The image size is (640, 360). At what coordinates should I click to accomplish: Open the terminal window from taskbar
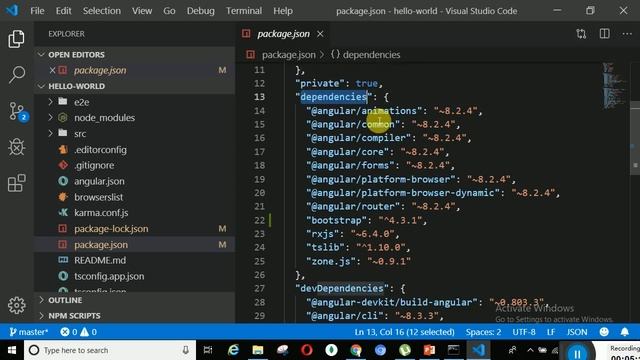[x=453, y=350]
